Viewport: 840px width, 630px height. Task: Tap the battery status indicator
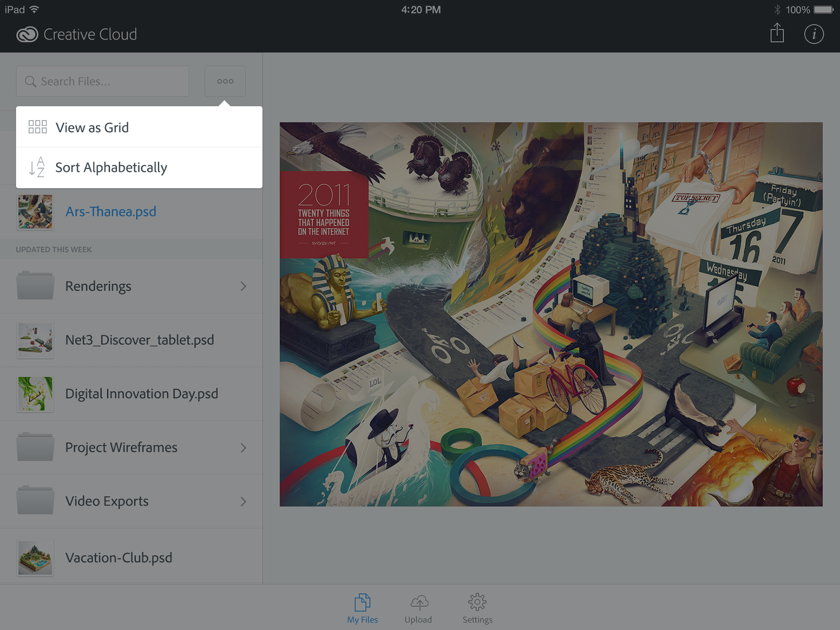[824, 10]
